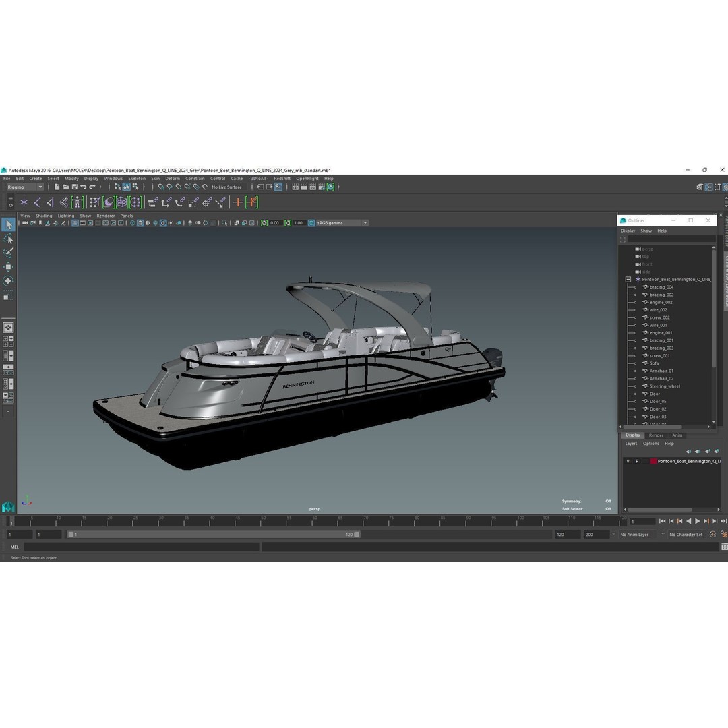Click the Create Joints shelf icon
The width and height of the screenshot is (728, 728).
point(37,202)
